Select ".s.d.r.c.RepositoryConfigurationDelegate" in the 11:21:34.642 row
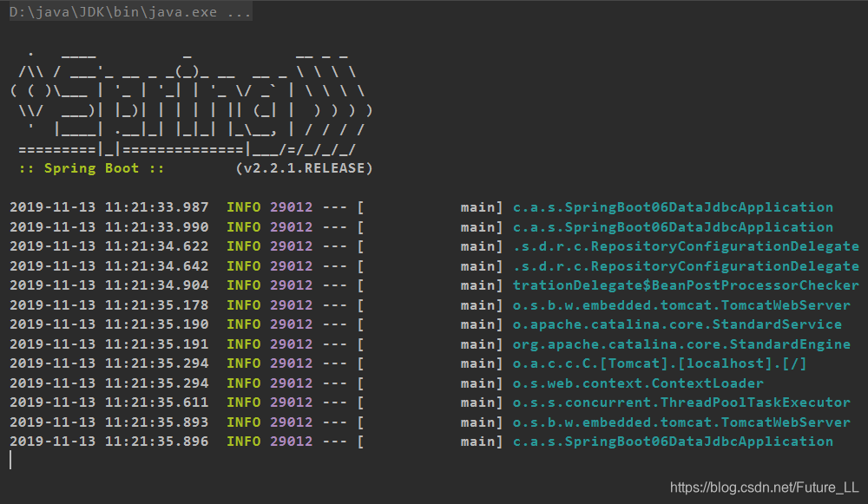This screenshot has height=504, width=868. (x=686, y=266)
